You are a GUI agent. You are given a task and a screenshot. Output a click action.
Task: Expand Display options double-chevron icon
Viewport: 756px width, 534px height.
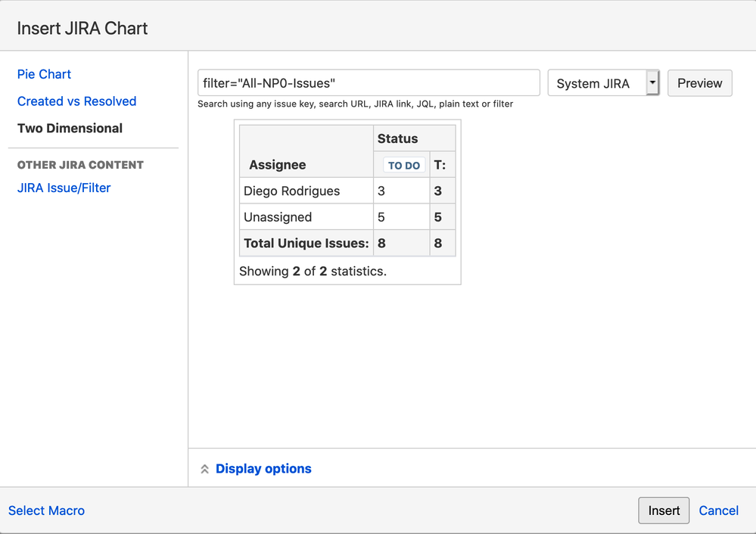[x=204, y=469]
